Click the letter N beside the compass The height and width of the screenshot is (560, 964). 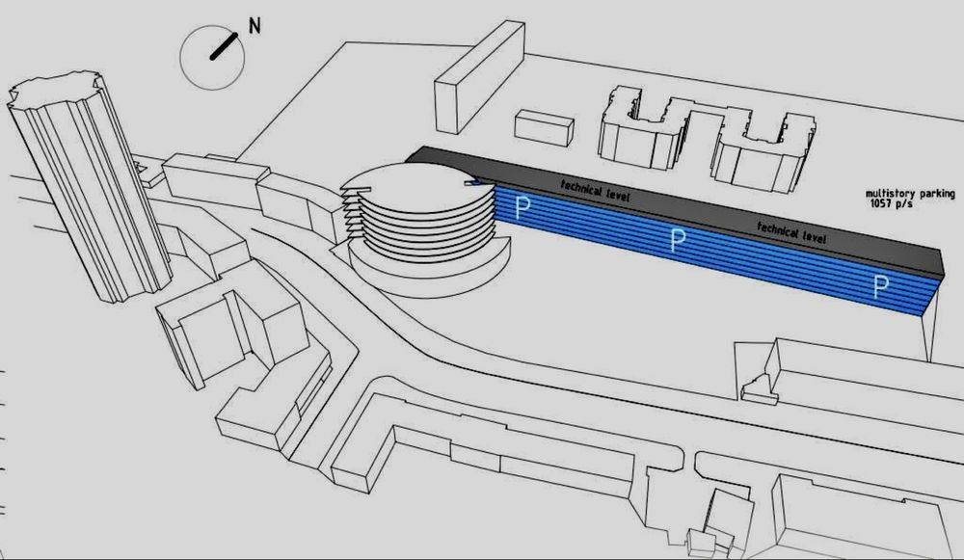pyautogui.click(x=254, y=26)
